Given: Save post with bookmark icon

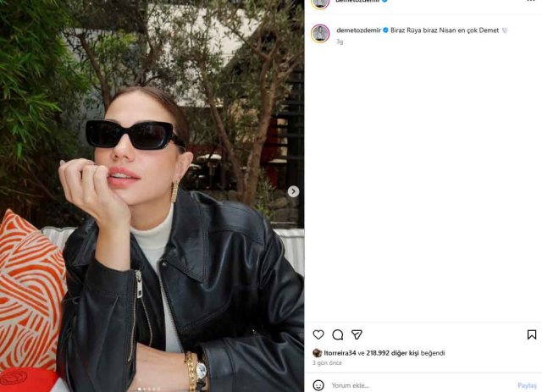Looking at the screenshot, I should click(532, 334).
